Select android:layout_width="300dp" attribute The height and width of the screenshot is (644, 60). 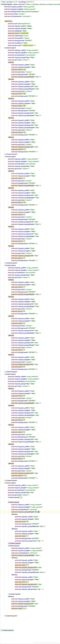click(20, 26)
